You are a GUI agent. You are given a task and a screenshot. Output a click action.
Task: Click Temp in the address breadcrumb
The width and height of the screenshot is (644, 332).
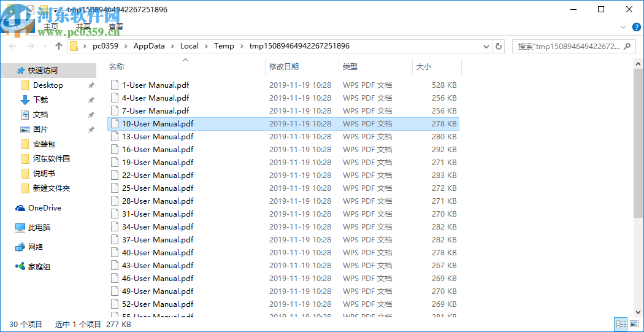224,46
